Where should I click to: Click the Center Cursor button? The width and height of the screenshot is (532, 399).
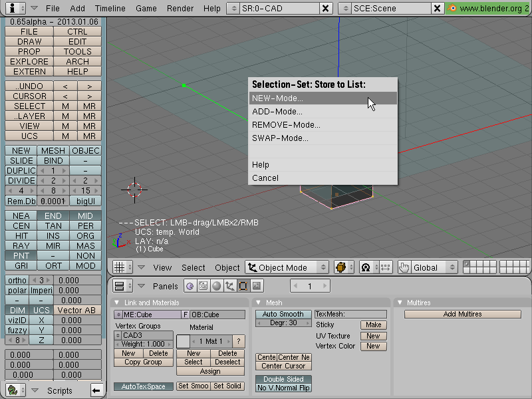point(283,366)
